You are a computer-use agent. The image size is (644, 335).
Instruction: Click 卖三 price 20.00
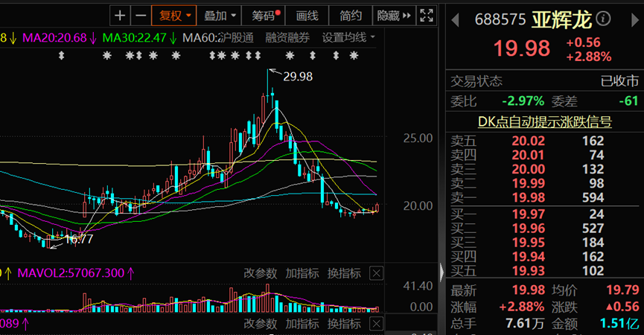tap(528, 169)
